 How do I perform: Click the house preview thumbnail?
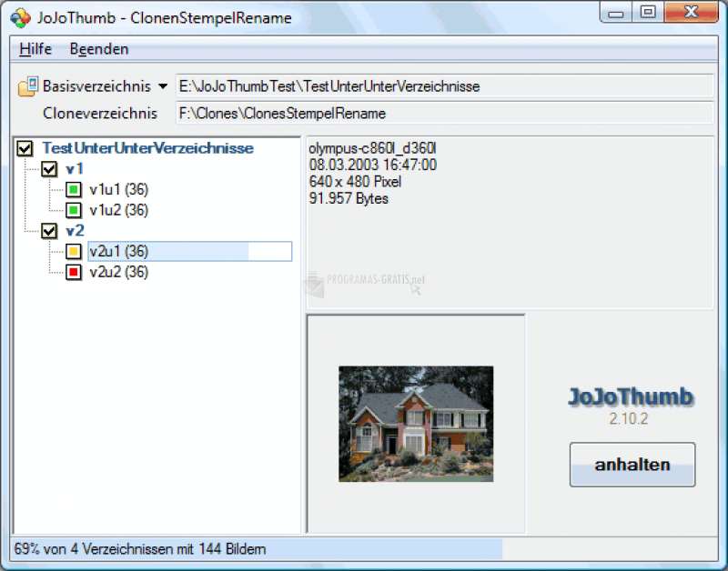pyautogui.click(x=416, y=424)
